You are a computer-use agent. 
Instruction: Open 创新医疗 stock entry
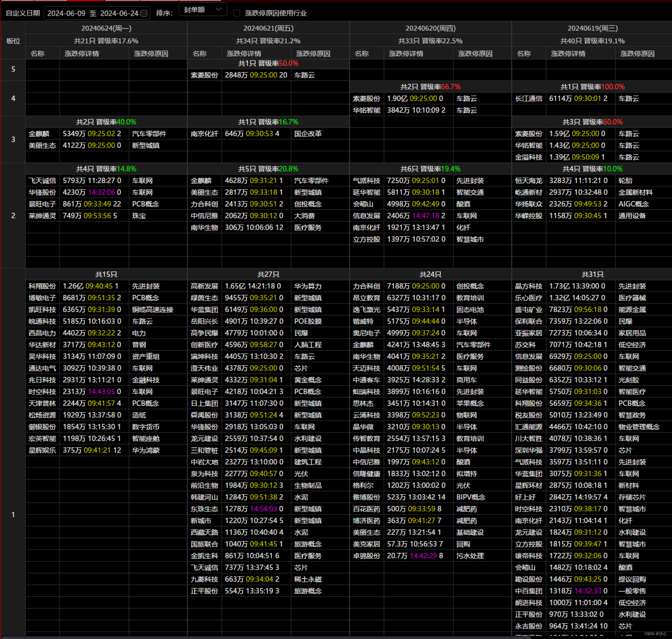(x=204, y=345)
